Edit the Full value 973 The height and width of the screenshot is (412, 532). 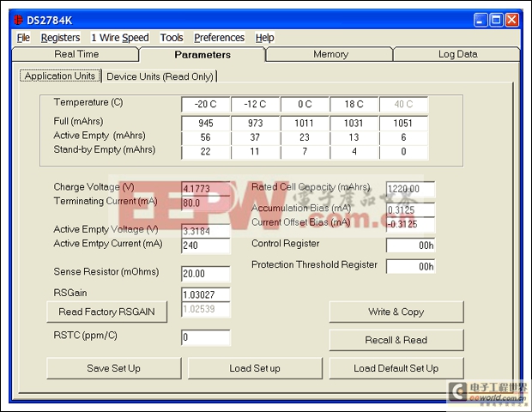coord(255,124)
